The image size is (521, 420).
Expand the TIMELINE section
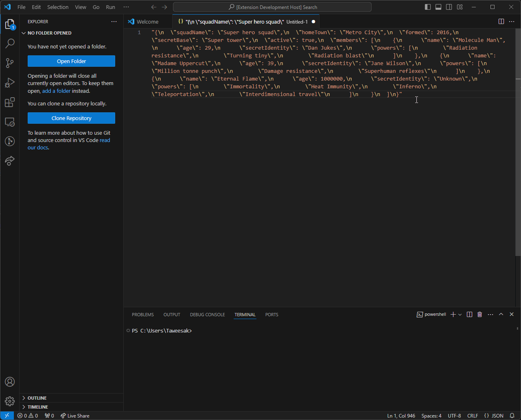(37, 407)
